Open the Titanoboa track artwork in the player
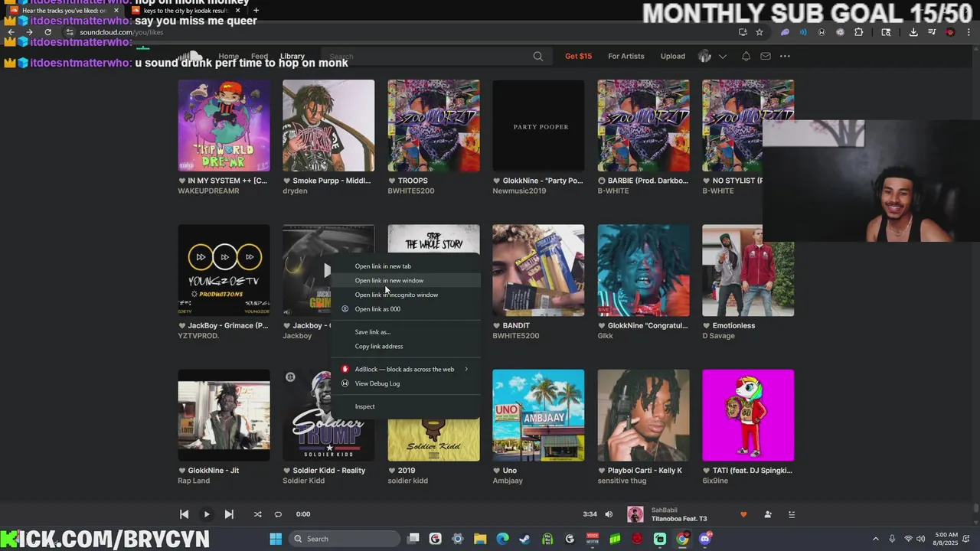980x551 pixels. 635,514
